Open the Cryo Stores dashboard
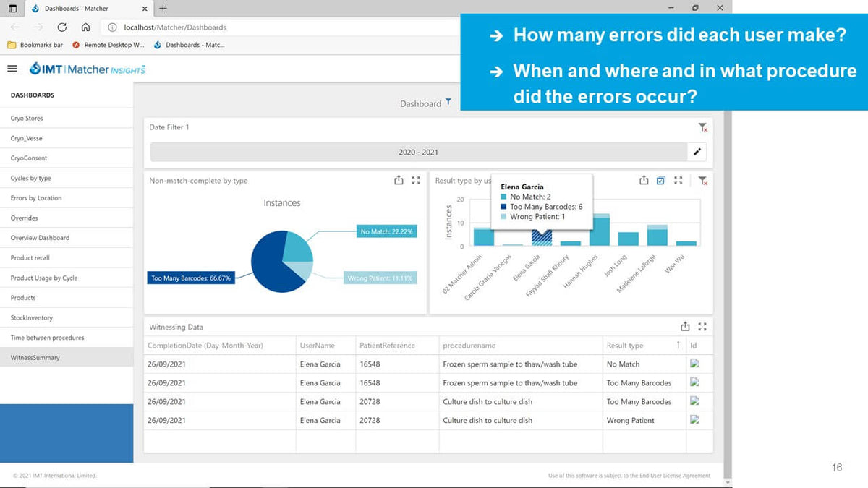This screenshot has height=488, width=868. click(x=27, y=119)
